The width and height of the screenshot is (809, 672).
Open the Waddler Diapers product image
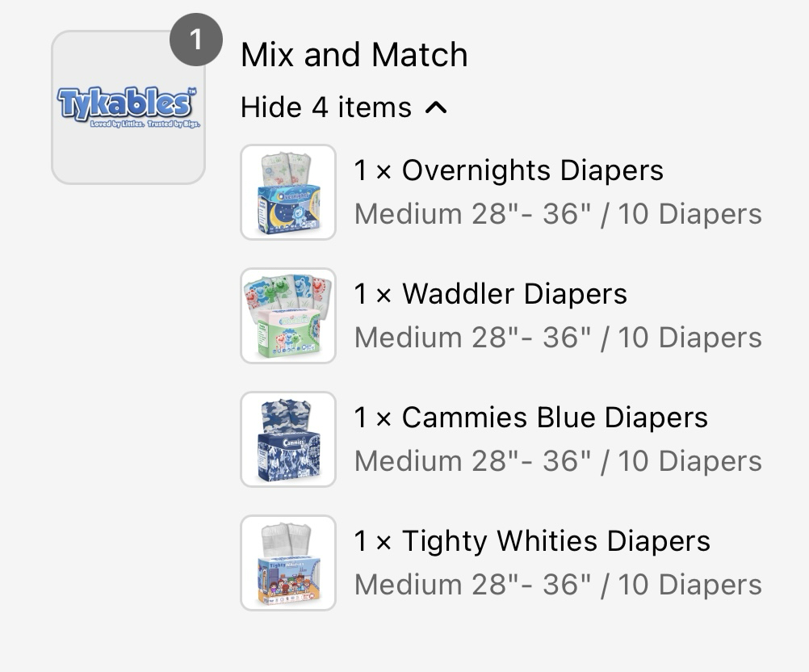click(288, 316)
